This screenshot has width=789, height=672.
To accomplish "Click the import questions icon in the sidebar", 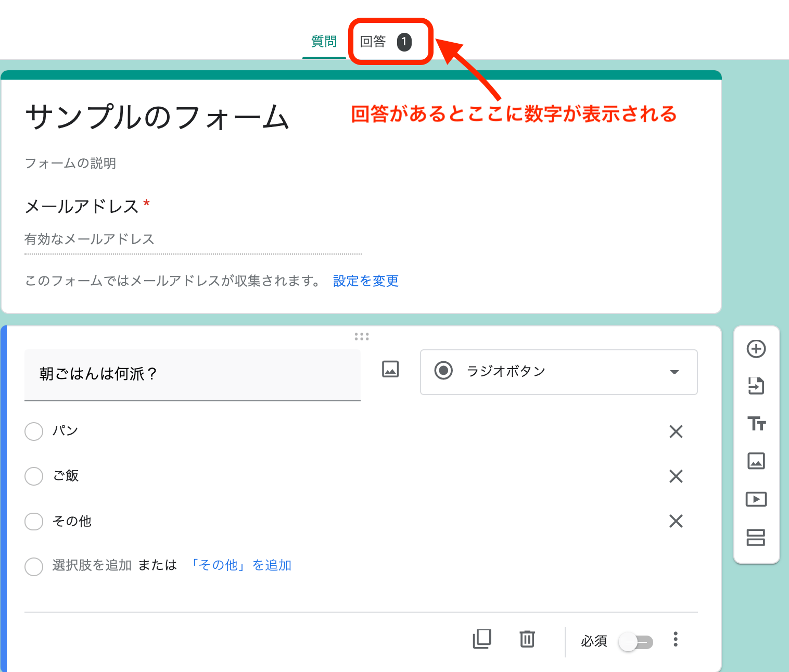I will click(756, 387).
